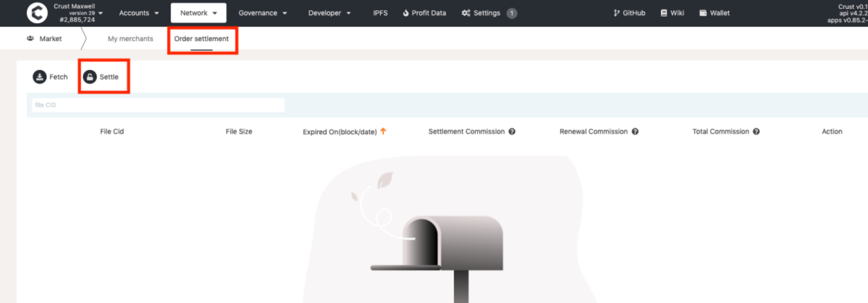
Task: Expand the Developer menu
Action: click(x=329, y=13)
